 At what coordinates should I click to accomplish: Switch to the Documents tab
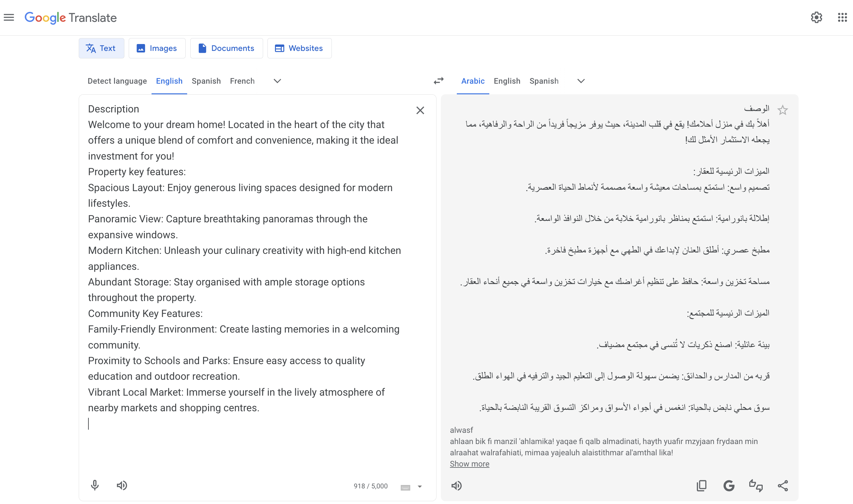[226, 48]
